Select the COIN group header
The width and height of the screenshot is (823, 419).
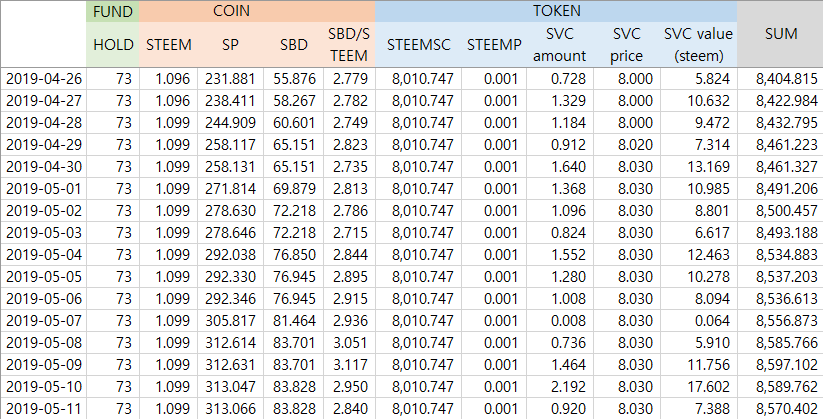pyautogui.click(x=257, y=12)
